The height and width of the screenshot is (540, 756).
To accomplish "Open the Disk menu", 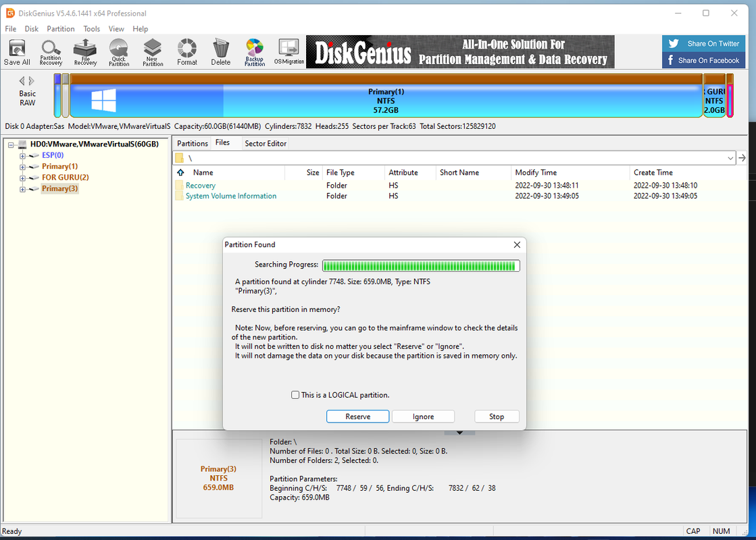I will [31, 29].
